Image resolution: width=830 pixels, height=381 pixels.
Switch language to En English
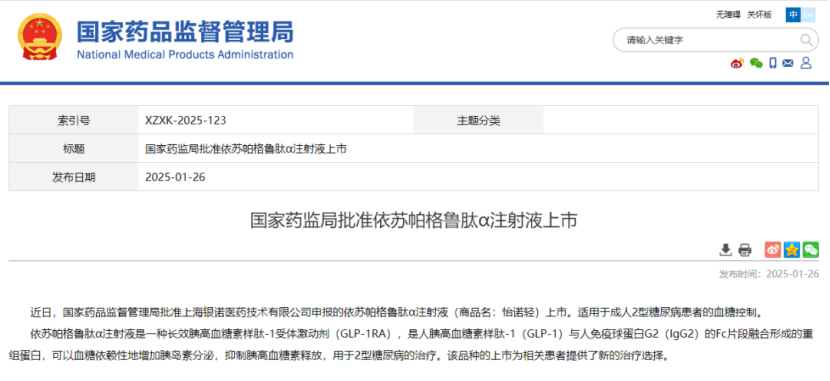coord(808,15)
